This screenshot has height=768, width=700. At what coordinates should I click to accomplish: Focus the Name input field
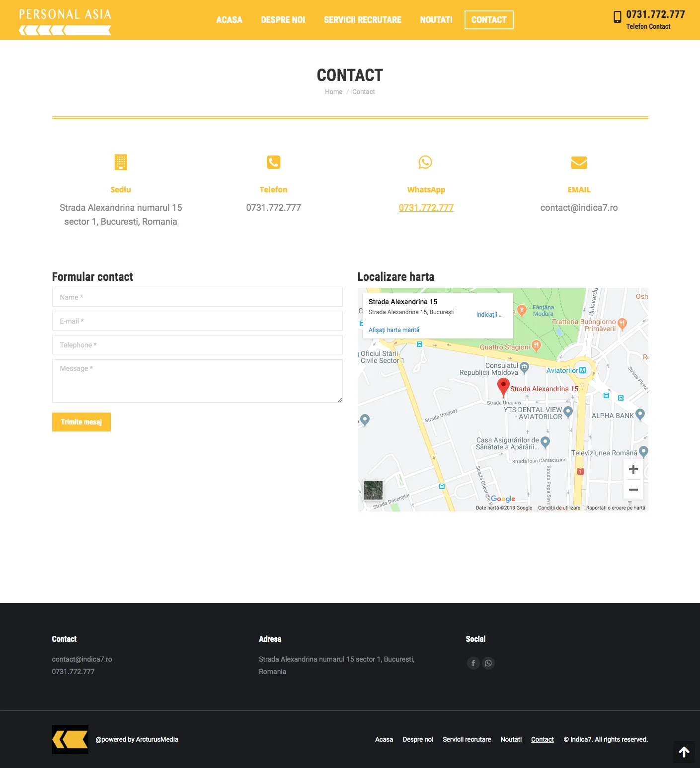[x=197, y=297]
